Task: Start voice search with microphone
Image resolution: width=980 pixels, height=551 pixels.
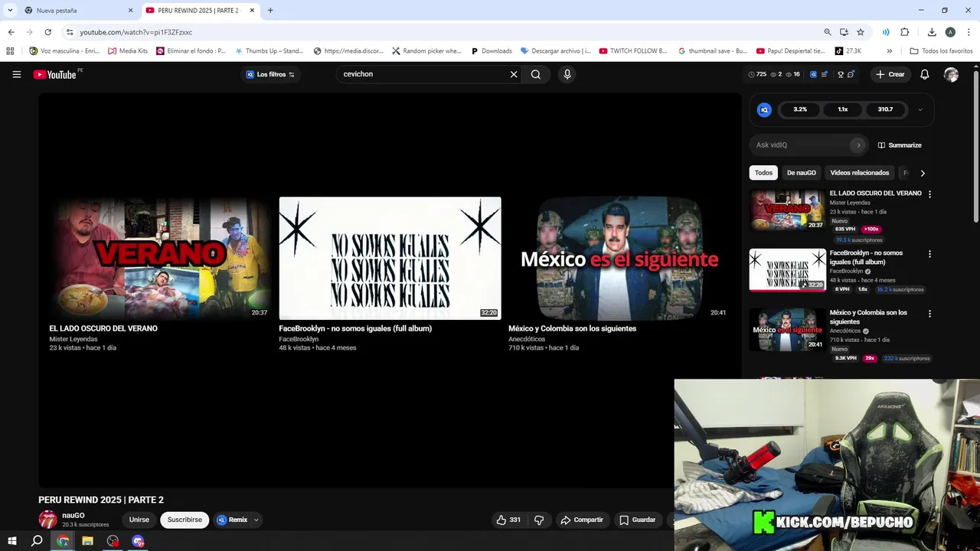Action: (567, 74)
